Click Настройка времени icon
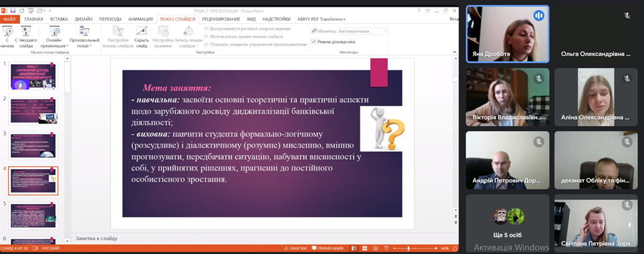 point(163,31)
